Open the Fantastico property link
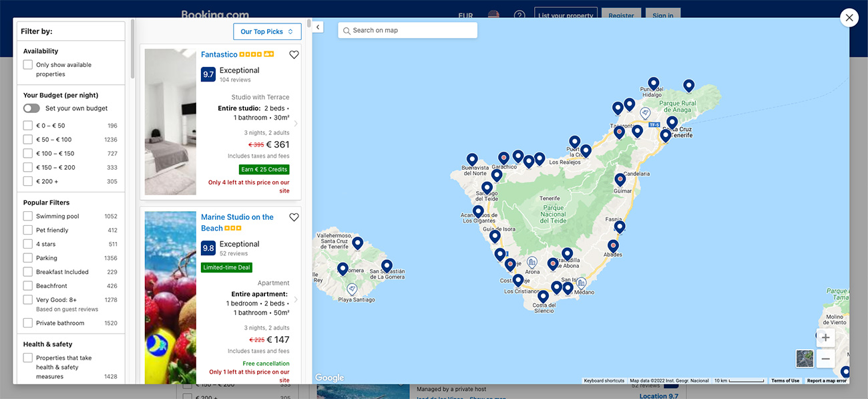 click(219, 55)
